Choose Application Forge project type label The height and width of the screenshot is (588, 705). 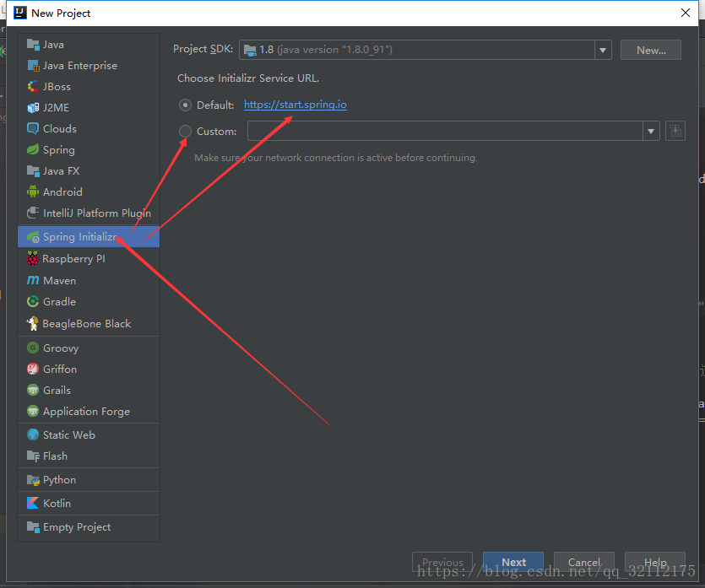[86, 412]
